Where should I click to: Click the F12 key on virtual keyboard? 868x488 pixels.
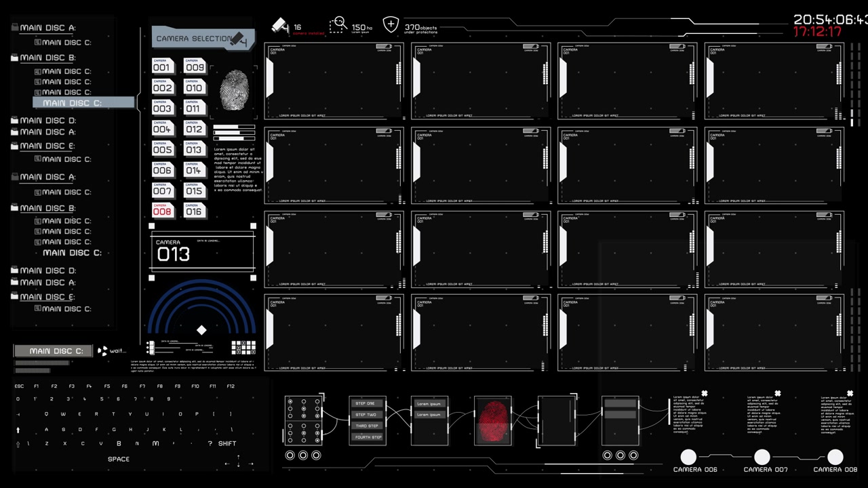pyautogui.click(x=231, y=386)
